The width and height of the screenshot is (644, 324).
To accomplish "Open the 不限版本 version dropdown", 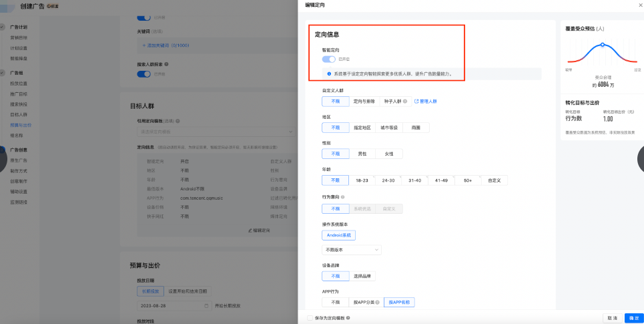I will pos(352,250).
